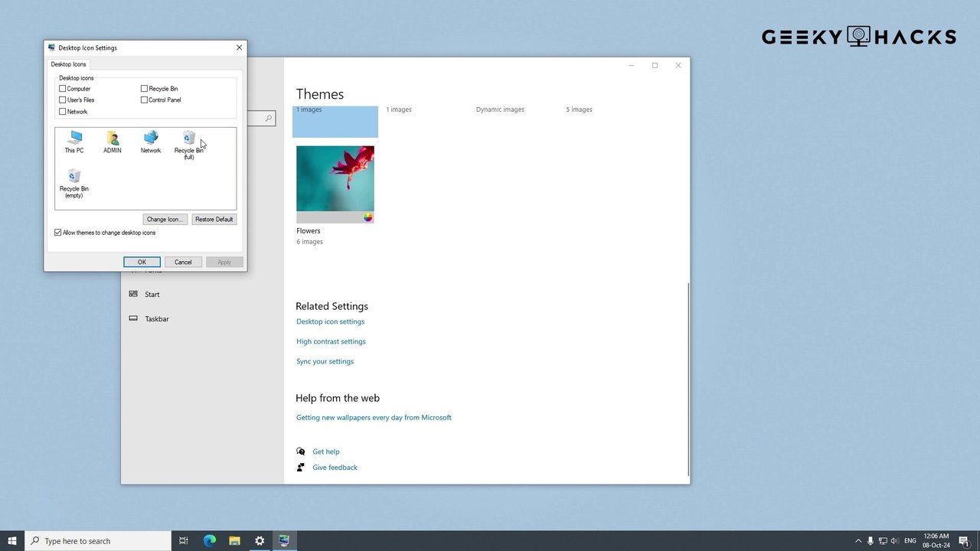Enable the Control Panel checkbox

tap(144, 99)
